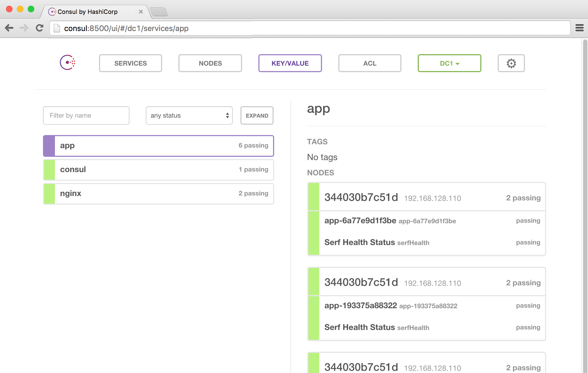The image size is (588, 373).
Task: Open the Chrome hamburger menu
Action: pyautogui.click(x=579, y=28)
